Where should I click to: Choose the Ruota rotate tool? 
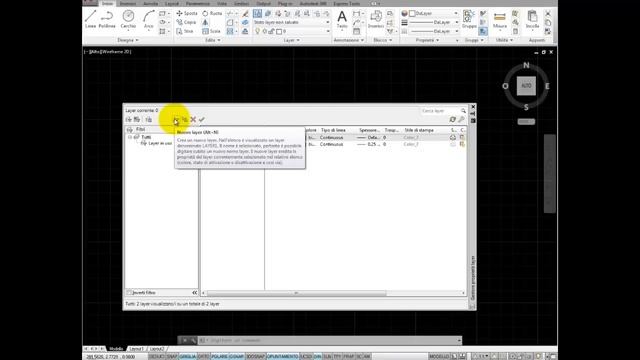(x=212, y=13)
